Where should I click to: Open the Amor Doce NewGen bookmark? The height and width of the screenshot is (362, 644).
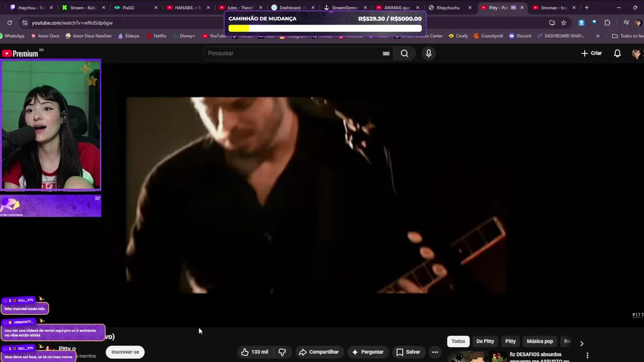click(x=89, y=36)
